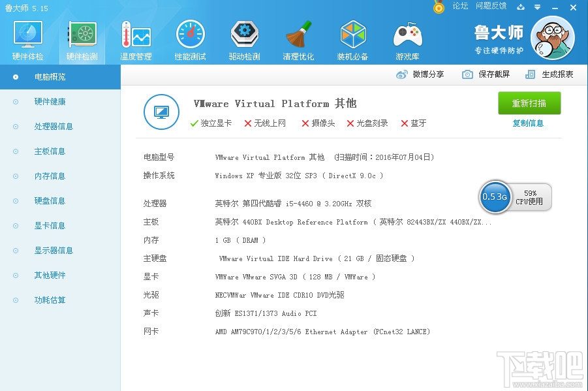Click the gold medal icon in title bar
Screen dimensions: 588x391
point(439,7)
